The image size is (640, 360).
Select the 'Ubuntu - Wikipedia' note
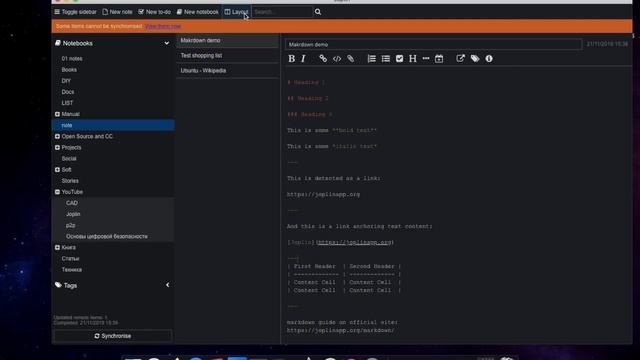(x=228, y=71)
